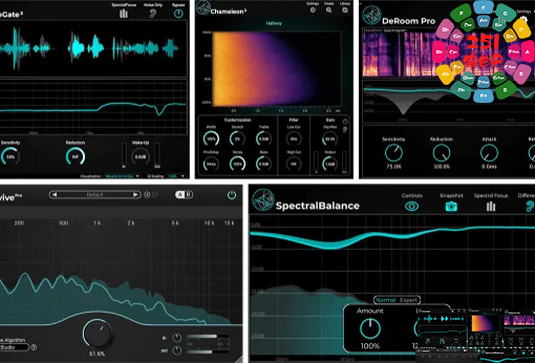Click the Chameleon reverb spectrogram display
This screenshot has height=363, width=535.
click(x=277, y=69)
